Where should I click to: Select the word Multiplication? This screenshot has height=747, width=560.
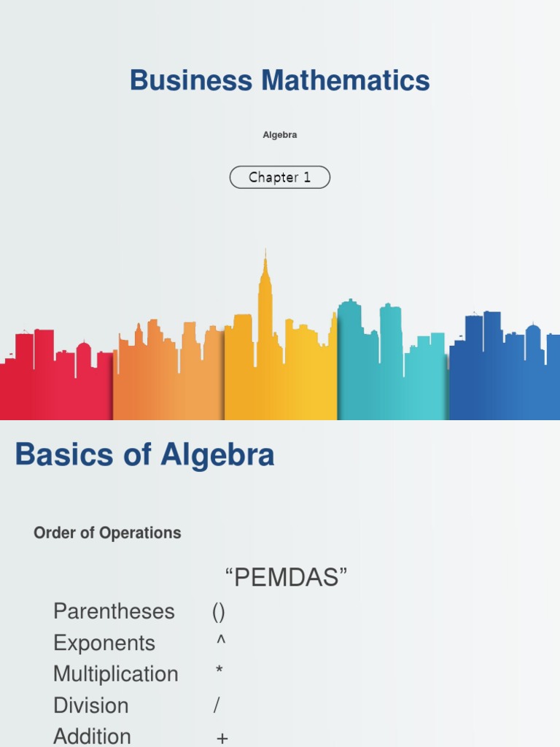[116, 674]
